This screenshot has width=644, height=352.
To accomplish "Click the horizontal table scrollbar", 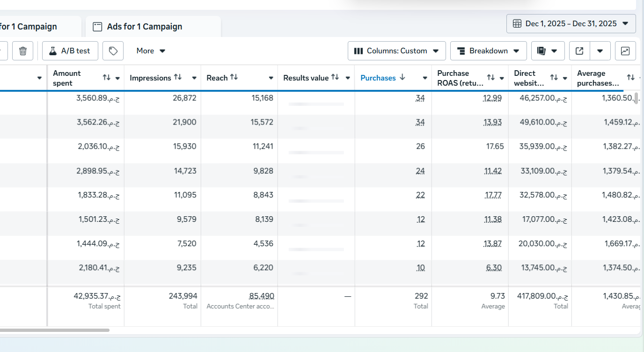I will pyautogui.click(x=54, y=330).
